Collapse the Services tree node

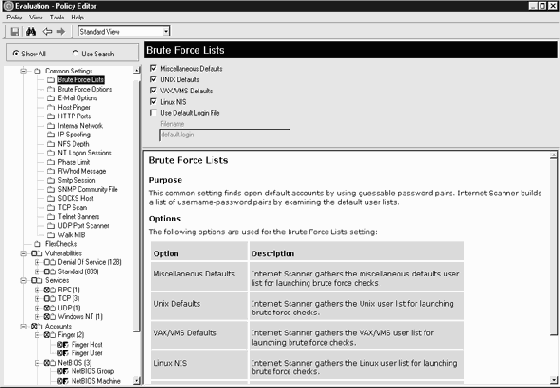point(24,280)
